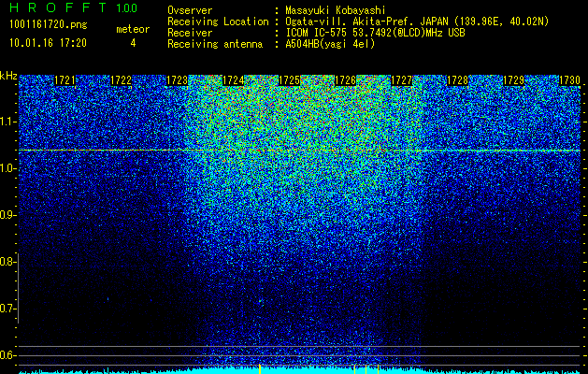Click the 0.6 kHz axis label
588x374 pixels.
(x=7, y=355)
